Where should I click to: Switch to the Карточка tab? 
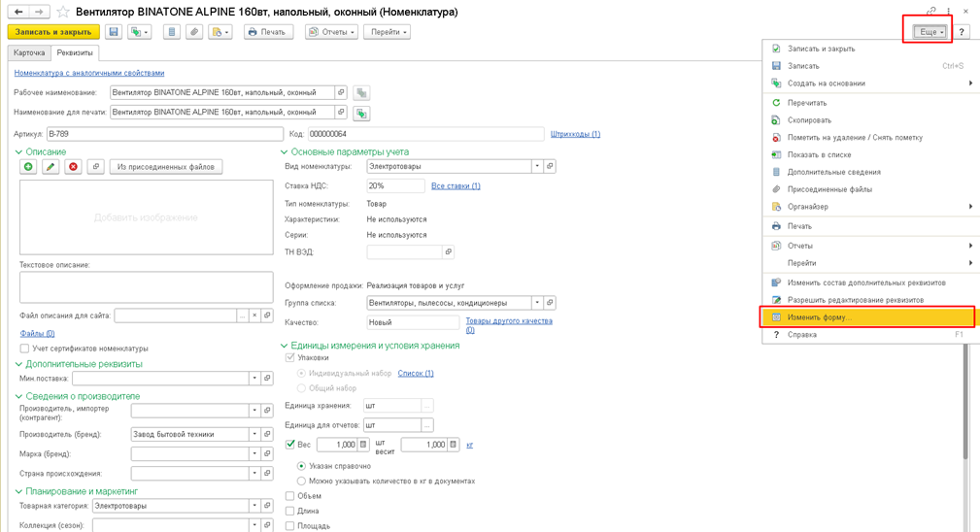(x=29, y=53)
